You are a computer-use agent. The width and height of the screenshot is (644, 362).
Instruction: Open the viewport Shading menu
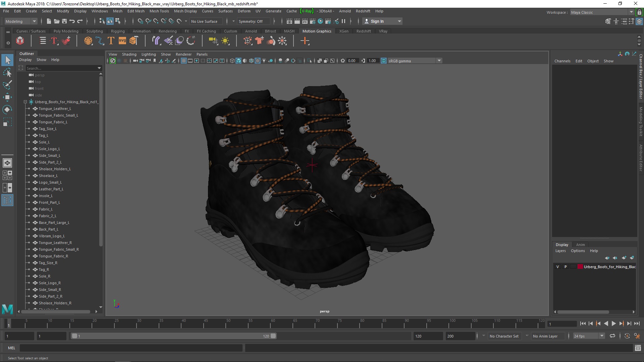[x=129, y=54]
